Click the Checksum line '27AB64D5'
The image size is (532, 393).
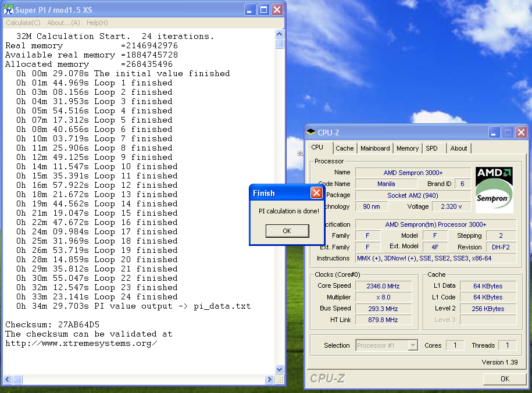52,324
